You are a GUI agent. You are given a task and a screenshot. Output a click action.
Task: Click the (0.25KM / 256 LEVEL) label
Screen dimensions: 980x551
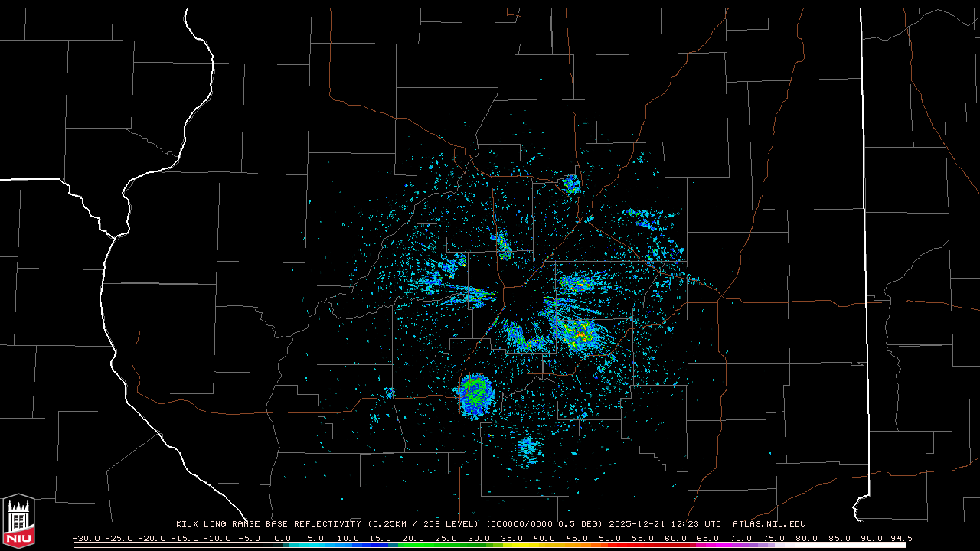(x=425, y=524)
